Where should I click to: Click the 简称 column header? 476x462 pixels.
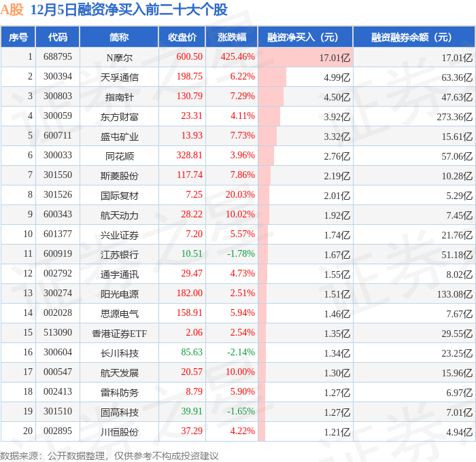[x=119, y=37]
